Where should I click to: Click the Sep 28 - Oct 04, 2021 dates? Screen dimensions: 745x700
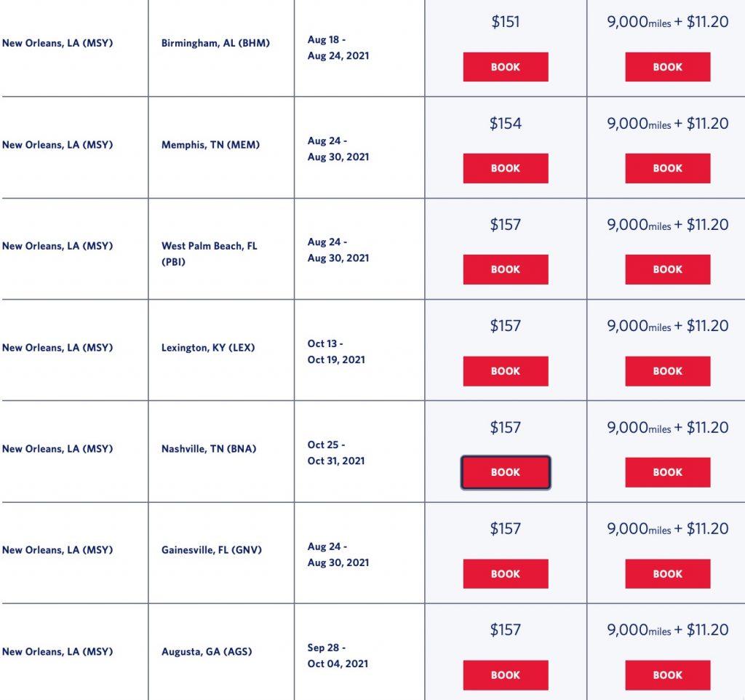(338, 656)
